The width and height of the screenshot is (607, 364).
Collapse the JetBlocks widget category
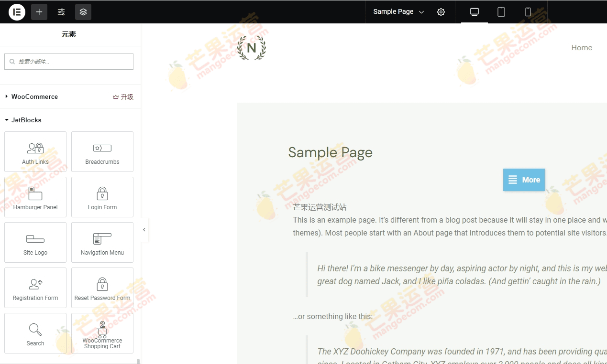23,120
